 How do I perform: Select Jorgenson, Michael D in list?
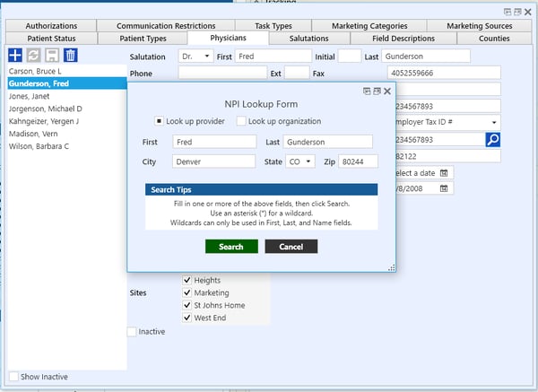(67, 109)
